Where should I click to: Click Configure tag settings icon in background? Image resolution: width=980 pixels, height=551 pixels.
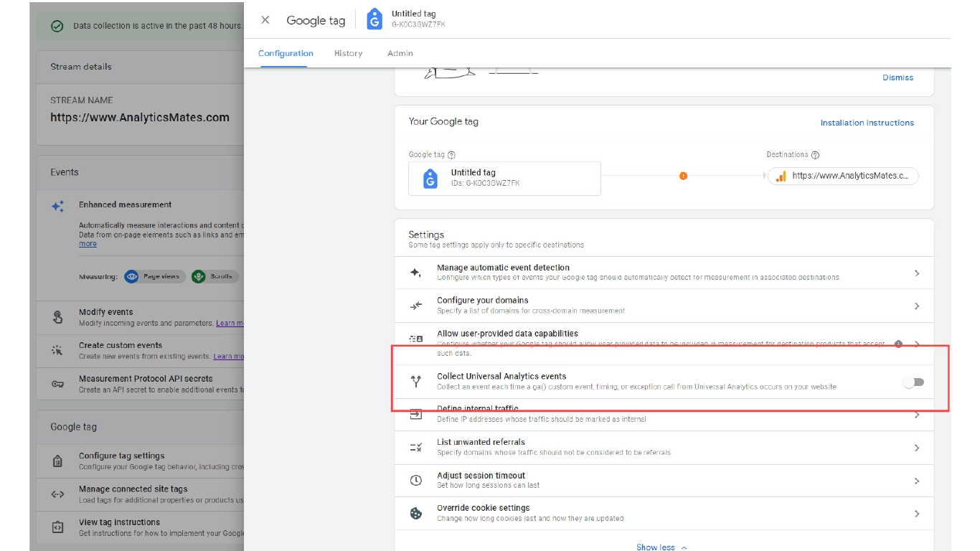(57, 461)
